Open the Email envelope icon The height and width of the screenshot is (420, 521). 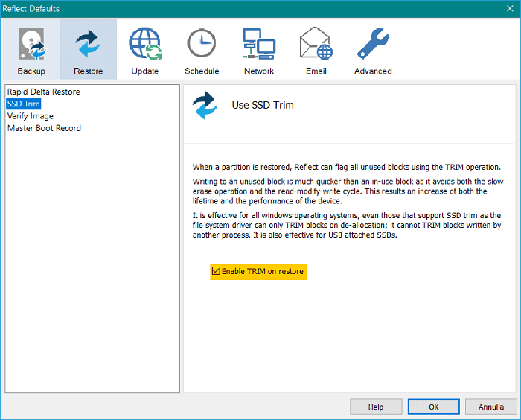pyautogui.click(x=316, y=43)
